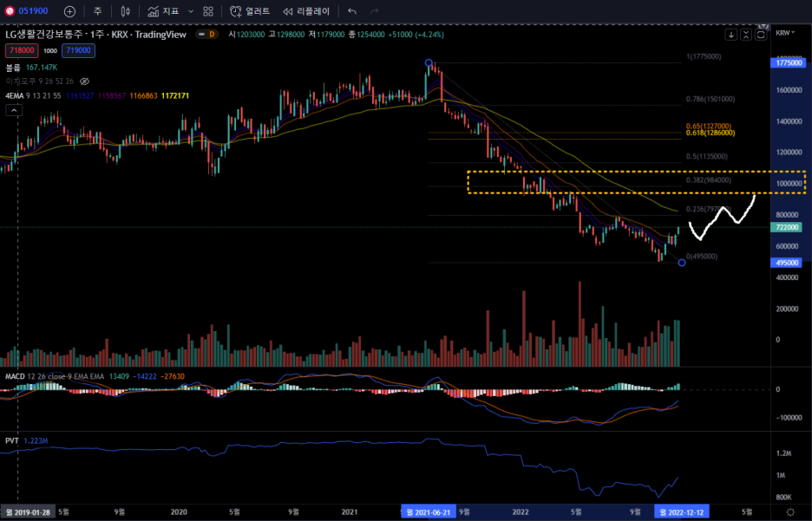Click the blue 719000 buy button

[x=78, y=50]
